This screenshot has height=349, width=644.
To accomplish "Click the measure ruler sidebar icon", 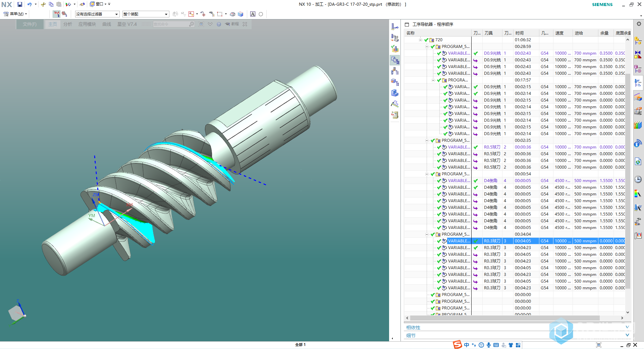I will pos(395,104).
